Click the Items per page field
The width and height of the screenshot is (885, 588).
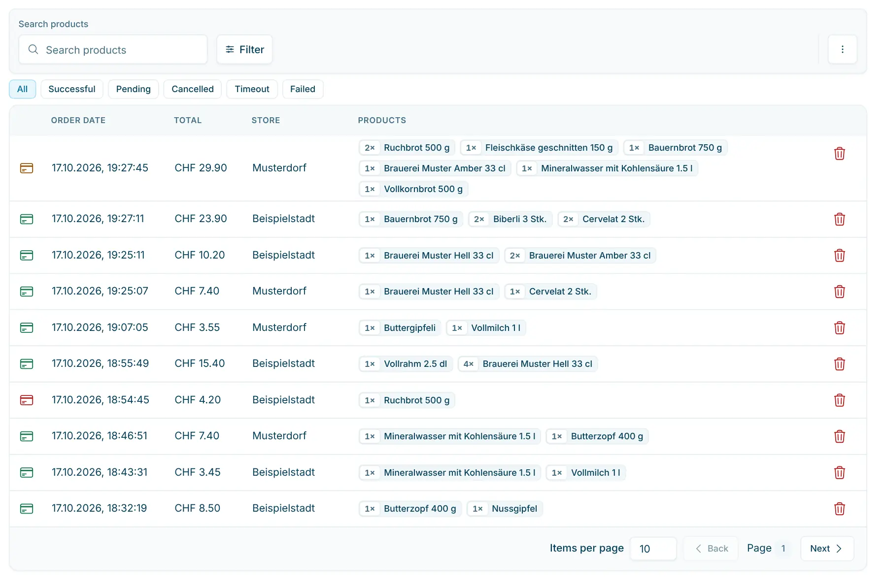click(x=653, y=549)
